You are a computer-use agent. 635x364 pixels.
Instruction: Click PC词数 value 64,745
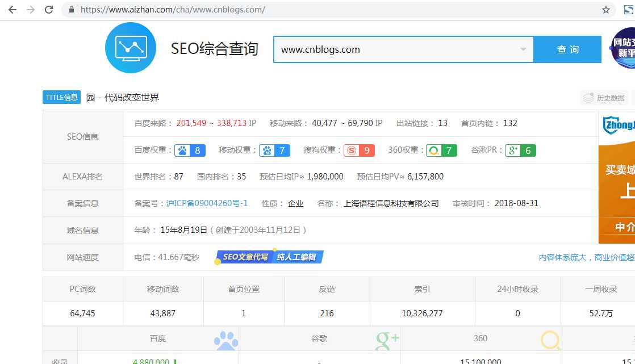(82, 313)
